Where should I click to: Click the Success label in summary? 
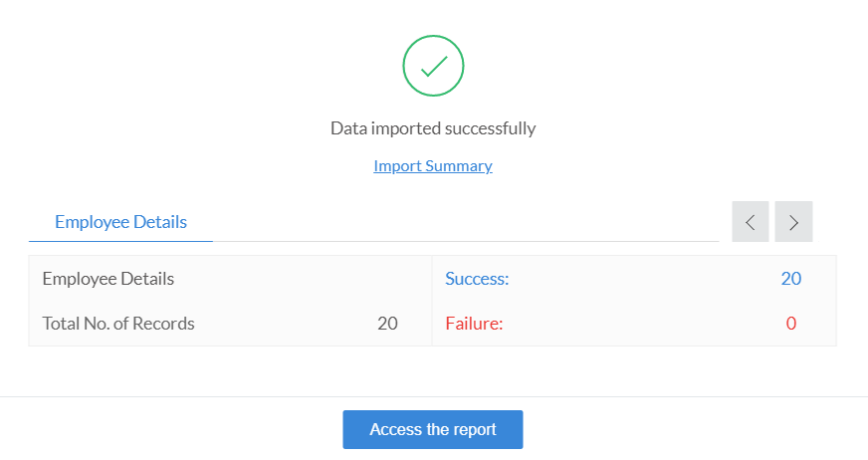(x=477, y=279)
